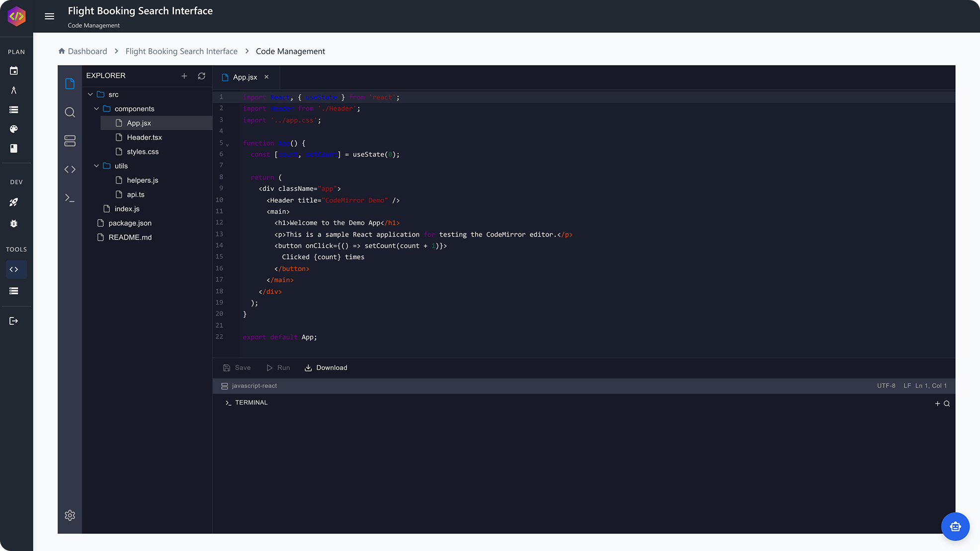The height and width of the screenshot is (551, 980).
Task: Open the color palette icon under PLAN
Action: pyautogui.click(x=14, y=129)
